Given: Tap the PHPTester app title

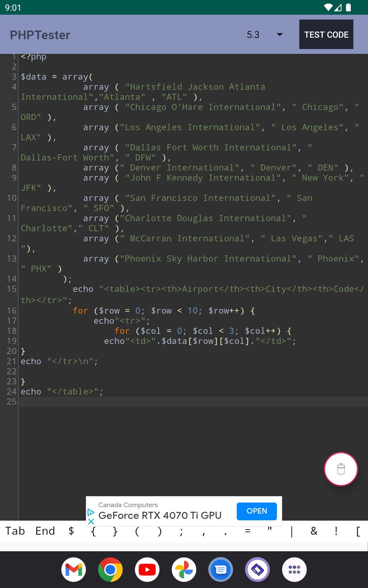Looking at the screenshot, I should pos(40,35).
